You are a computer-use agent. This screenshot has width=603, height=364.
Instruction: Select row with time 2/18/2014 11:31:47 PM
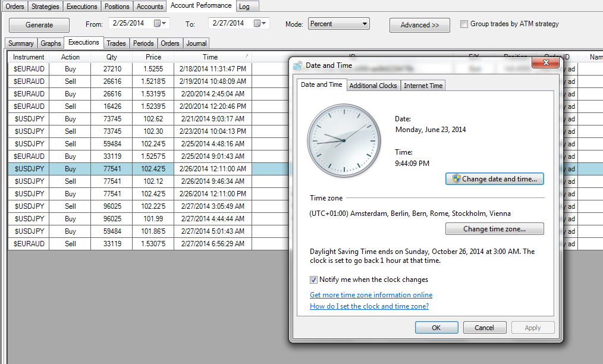click(x=213, y=69)
